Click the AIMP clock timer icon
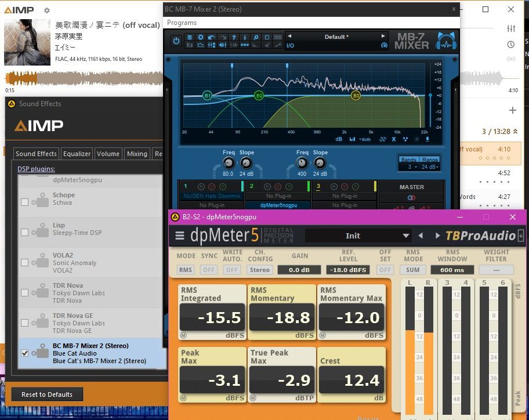The width and height of the screenshot is (529, 420). [x=511, y=44]
